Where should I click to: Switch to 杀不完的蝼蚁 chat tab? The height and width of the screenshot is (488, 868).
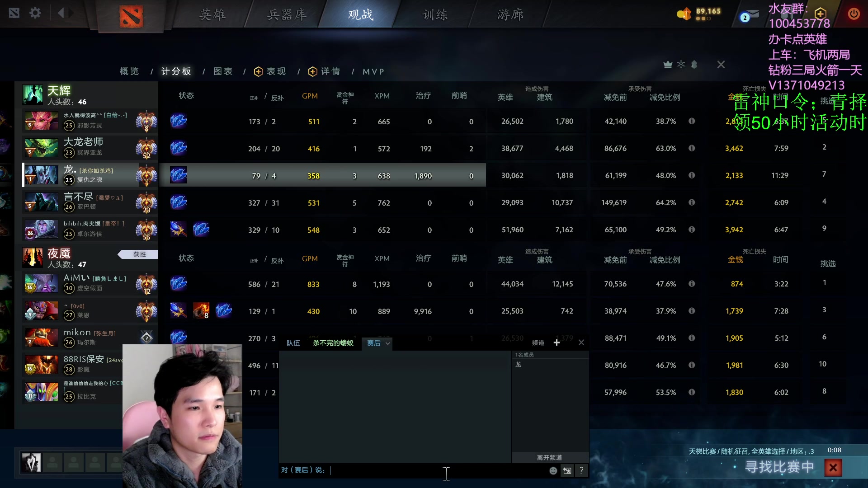[x=333, y=343]
